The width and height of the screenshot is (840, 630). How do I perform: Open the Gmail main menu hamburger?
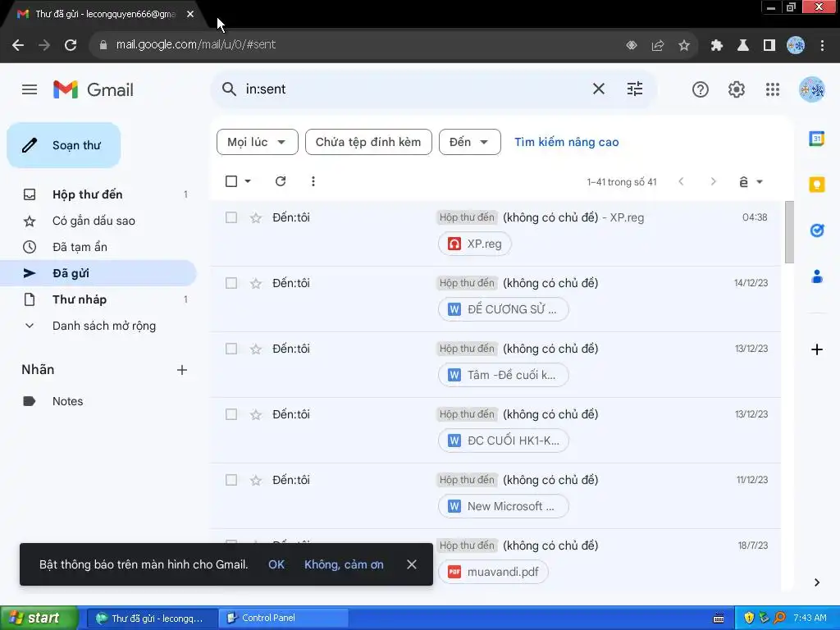tap(30, 89)
